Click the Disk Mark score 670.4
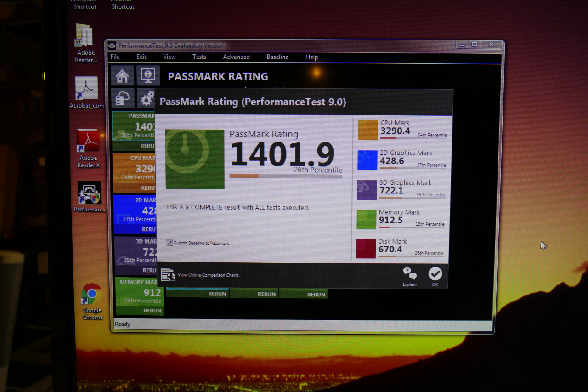Image resolution: width=588 pixels, height=392 pixels. pos(390,250)
